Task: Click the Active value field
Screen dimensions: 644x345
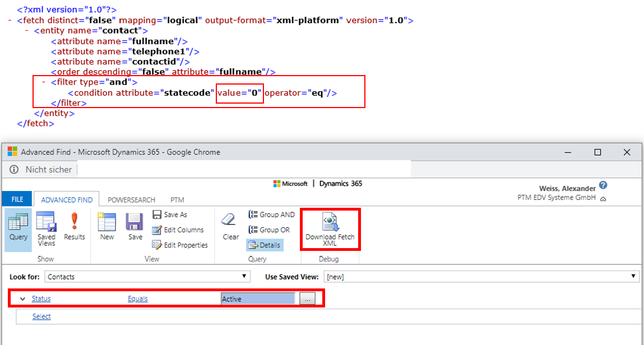Action: pos(257,299)
